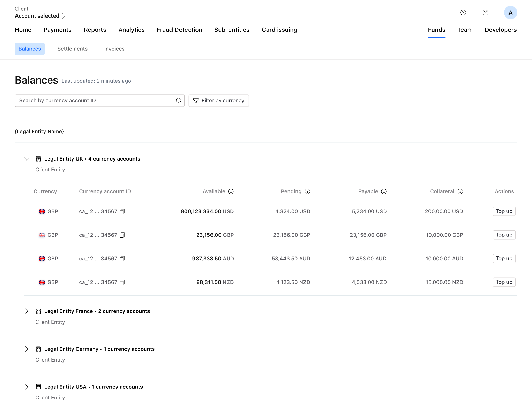Open the Account selected client switcher

pos(40,16)
